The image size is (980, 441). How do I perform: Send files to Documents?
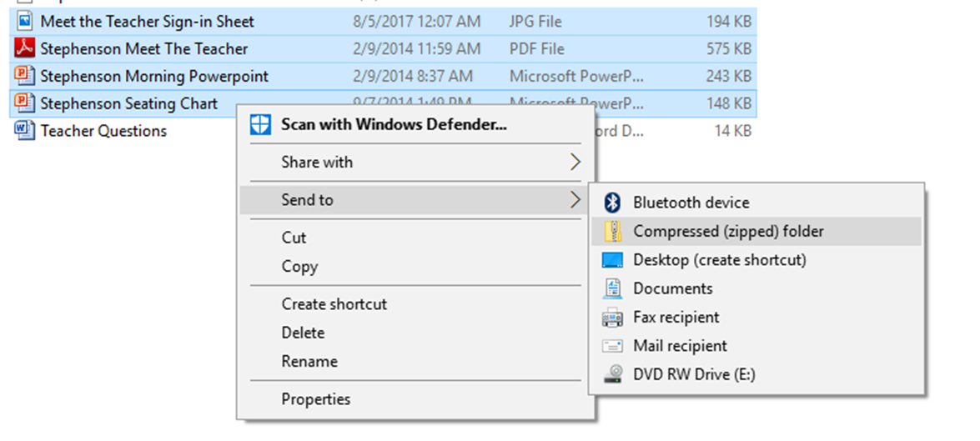pos(756,288)
